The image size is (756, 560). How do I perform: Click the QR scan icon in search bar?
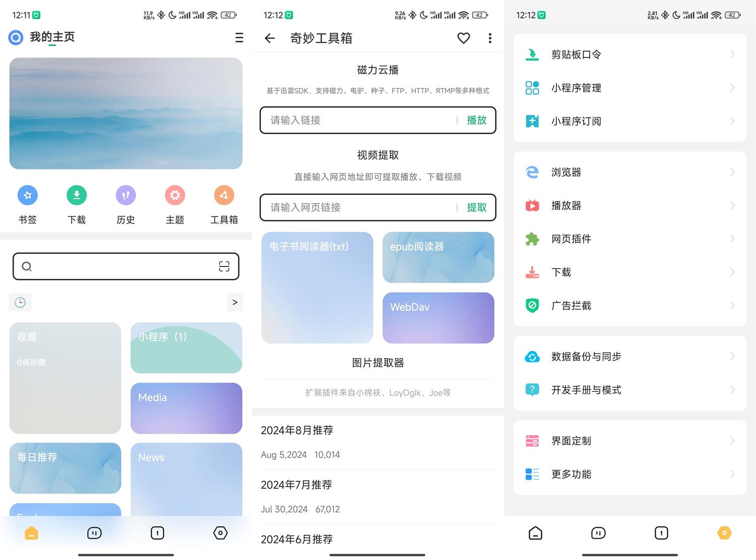[x=224, y=266]
